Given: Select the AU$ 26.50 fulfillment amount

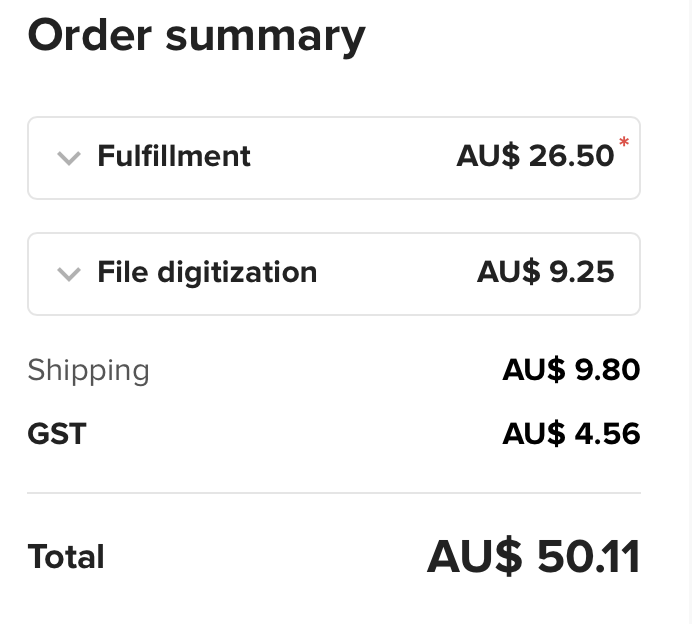Looking at the screenshot, I should pyautogui.click(x=535, y=156).
